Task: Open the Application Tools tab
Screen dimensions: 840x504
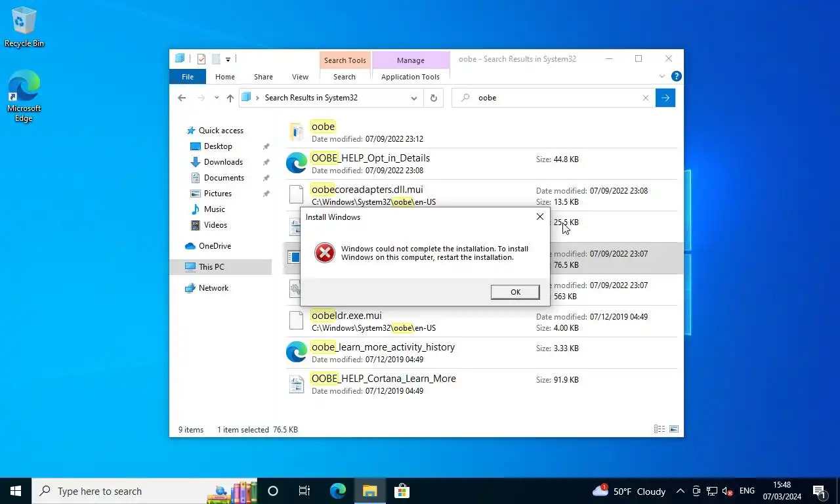Action: click(410, 77)
